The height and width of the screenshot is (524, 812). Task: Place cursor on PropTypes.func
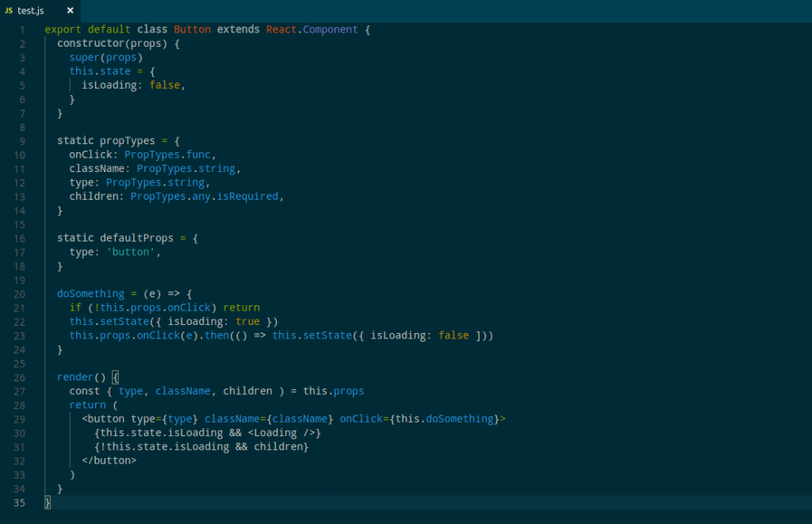169,155
